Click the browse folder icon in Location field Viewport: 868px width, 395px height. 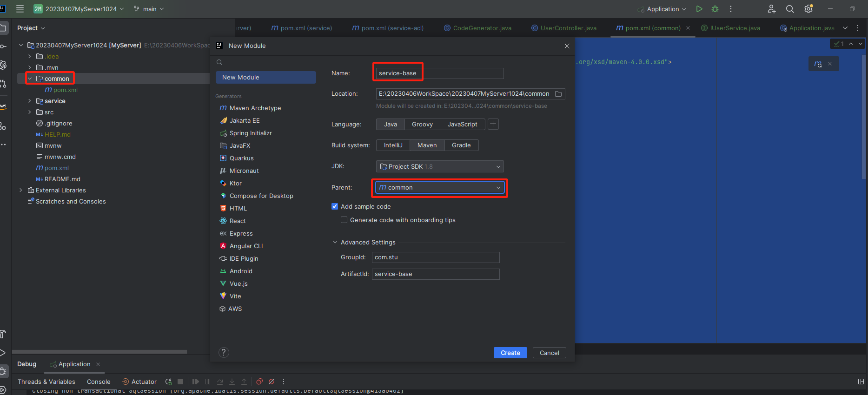pyautogui.click(x=558, y=94)
